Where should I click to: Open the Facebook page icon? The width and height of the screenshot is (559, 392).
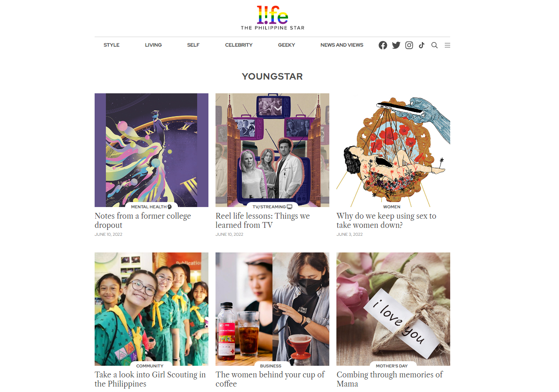(x=383, y=45)
